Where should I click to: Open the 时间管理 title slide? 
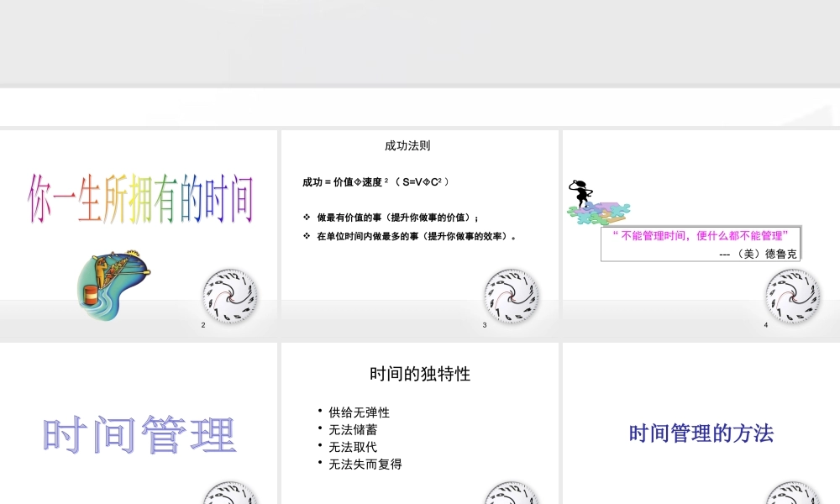[139, 423]
